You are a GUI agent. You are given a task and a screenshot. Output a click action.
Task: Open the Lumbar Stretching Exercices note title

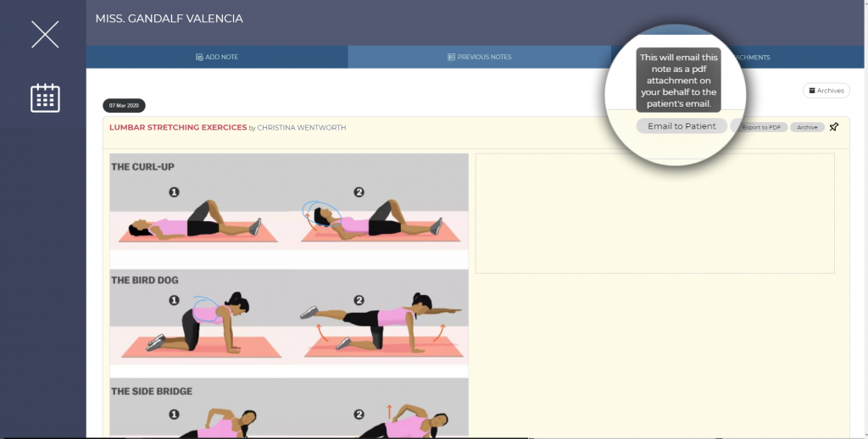(x=178, y=127)
